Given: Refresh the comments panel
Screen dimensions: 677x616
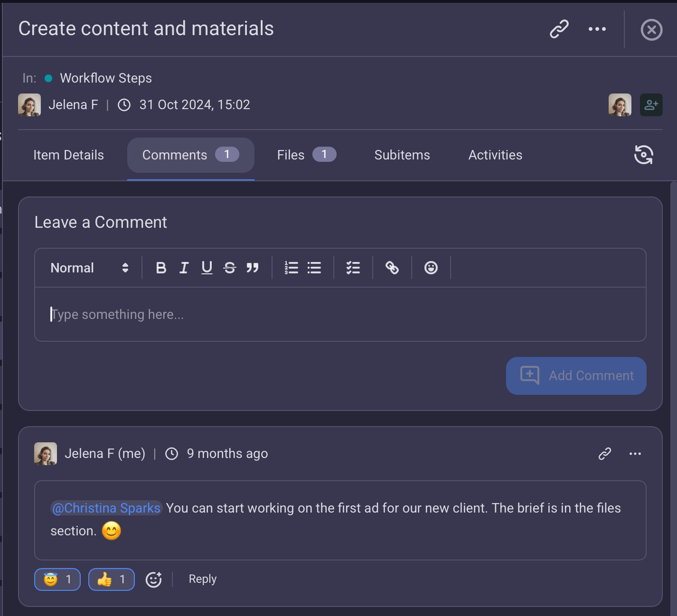Looking at the screenshot, I should pyautogui.click(x=644, y=155).
